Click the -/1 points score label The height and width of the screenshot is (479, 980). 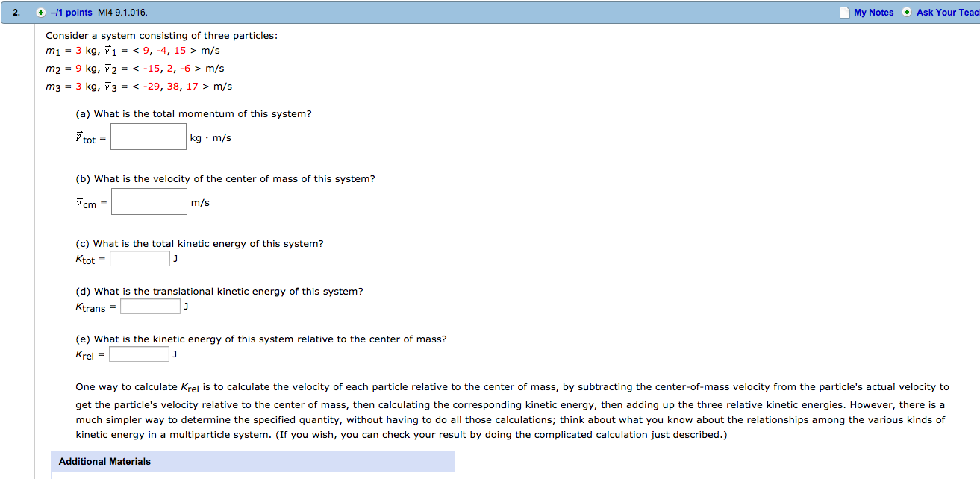point(72,13)
